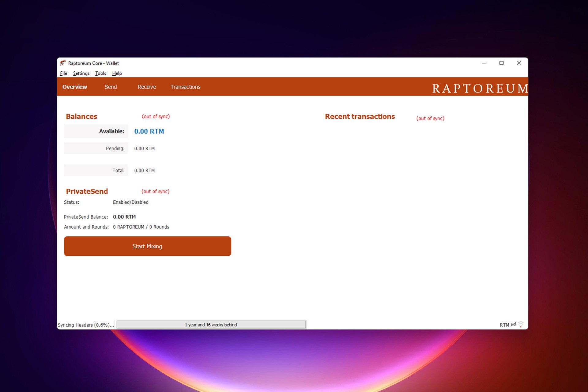The height and width of the screenshot is (392, 588).
Task: Maximize the Raptoreum Core wallet window
Action: [x=501, y=63]
